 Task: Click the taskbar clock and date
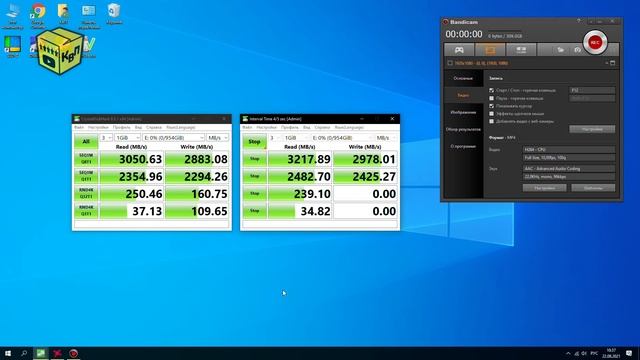pos(611,353)
